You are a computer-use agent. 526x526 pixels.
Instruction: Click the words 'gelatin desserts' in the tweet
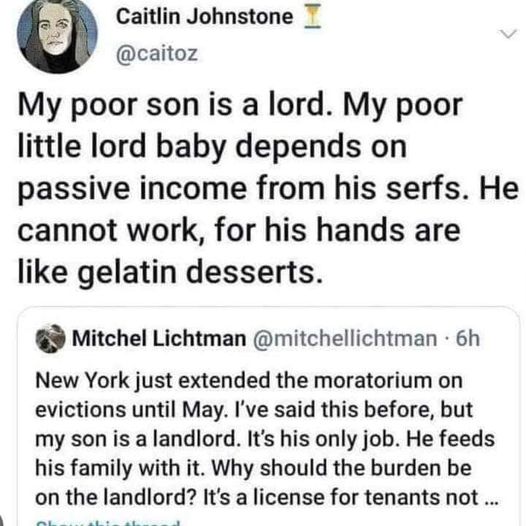(x=201, y=272)
